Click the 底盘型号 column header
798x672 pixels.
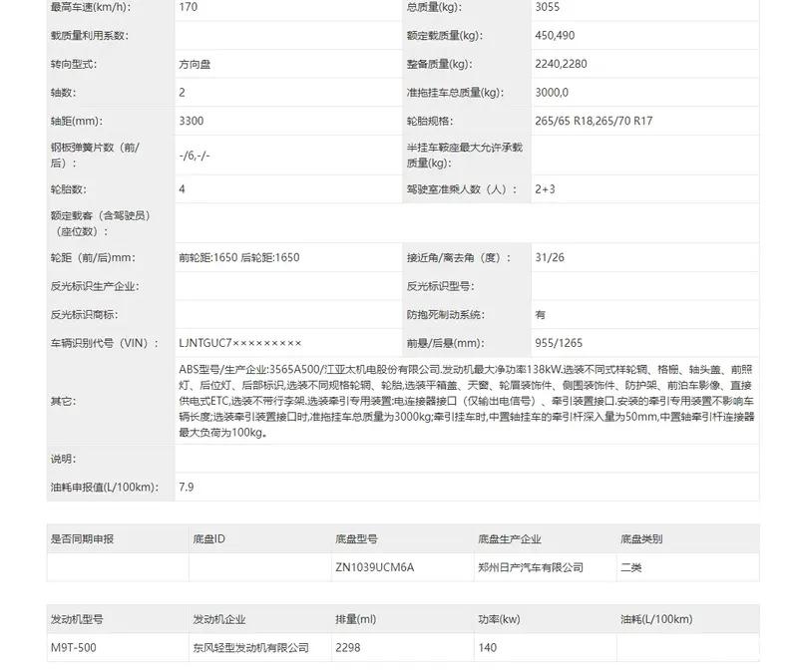[x=356, y=539]
